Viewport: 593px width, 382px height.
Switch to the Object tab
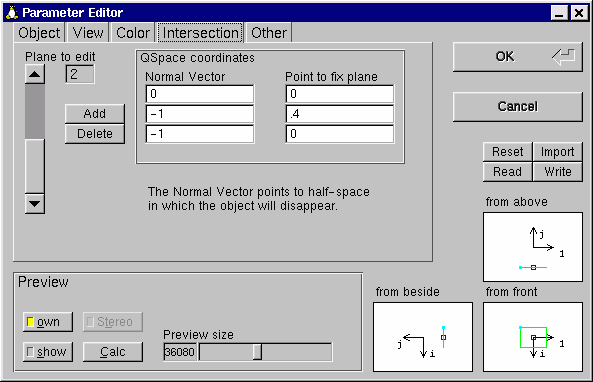pos(39,33)
